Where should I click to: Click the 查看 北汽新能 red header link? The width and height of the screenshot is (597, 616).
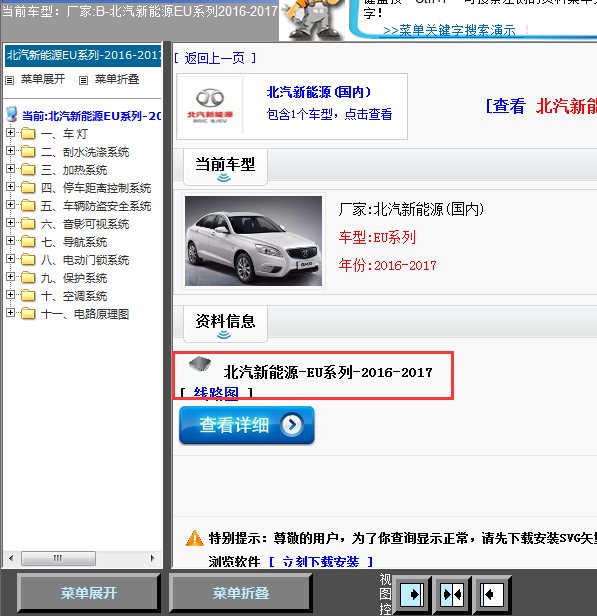pos(541,106)
